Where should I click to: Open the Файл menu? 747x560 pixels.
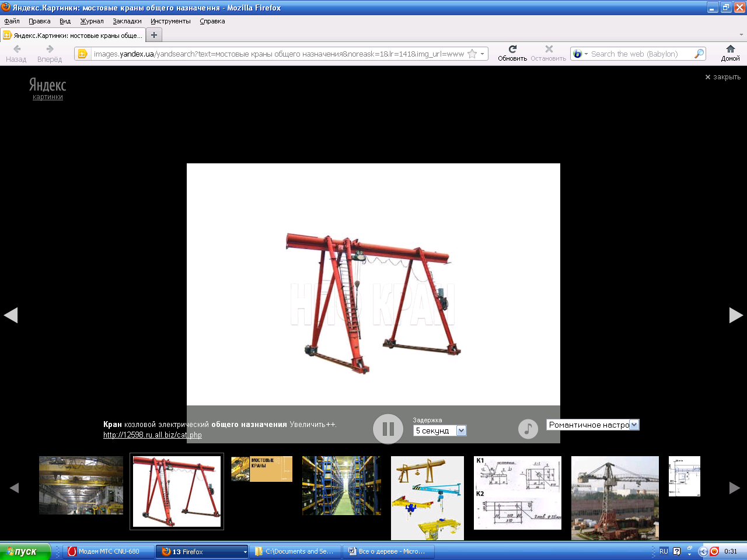[x=12, y=21]
